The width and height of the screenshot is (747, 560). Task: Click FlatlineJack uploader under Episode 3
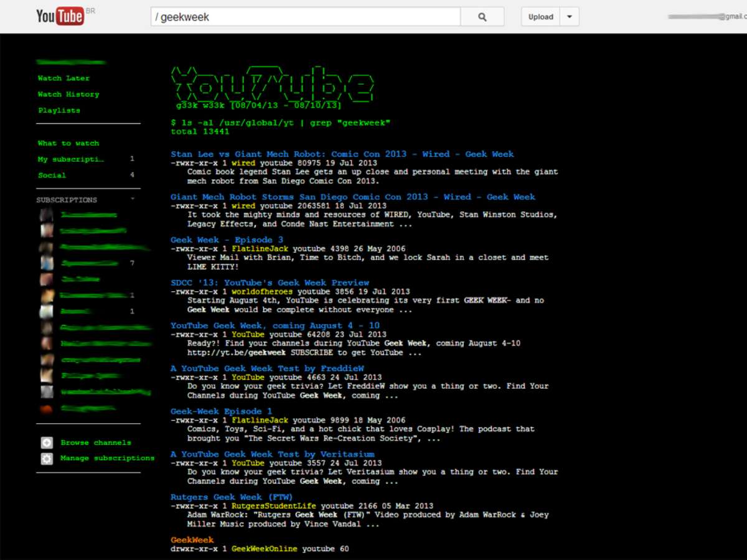click(260, 249)
